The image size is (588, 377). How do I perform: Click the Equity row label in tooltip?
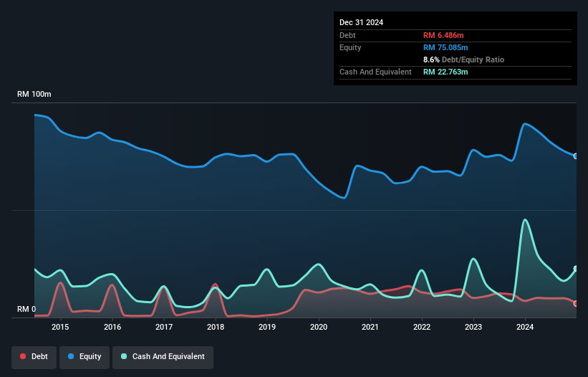(x=350, y=47)
